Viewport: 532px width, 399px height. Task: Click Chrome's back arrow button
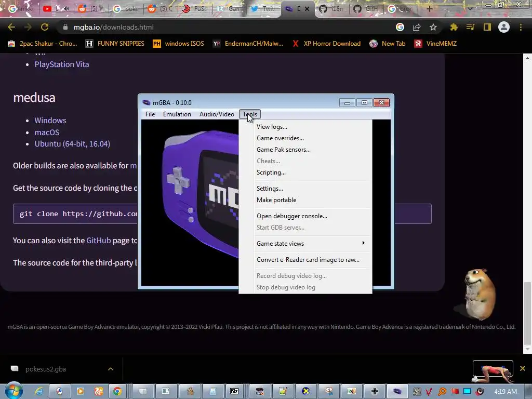(11, 27)
